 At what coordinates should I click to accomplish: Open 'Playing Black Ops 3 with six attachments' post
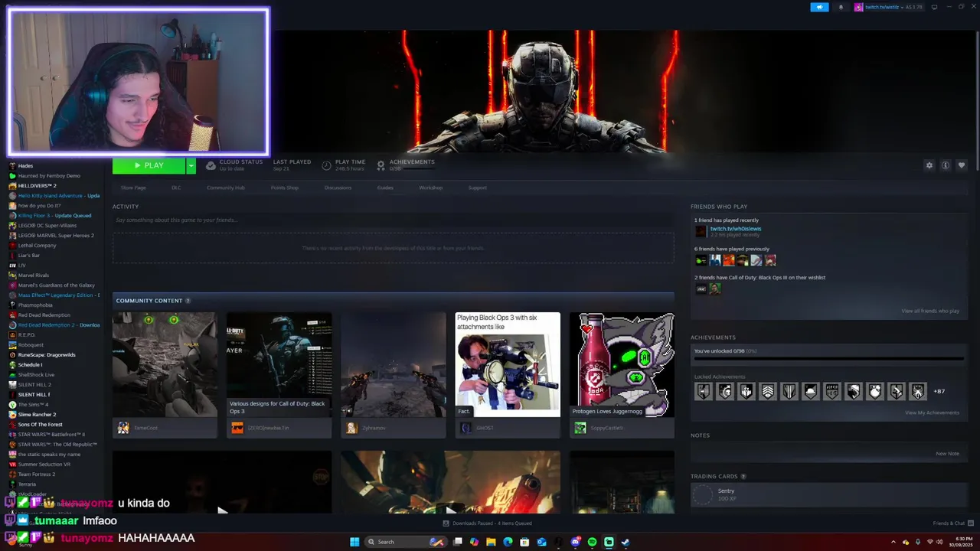pos(508,364)
